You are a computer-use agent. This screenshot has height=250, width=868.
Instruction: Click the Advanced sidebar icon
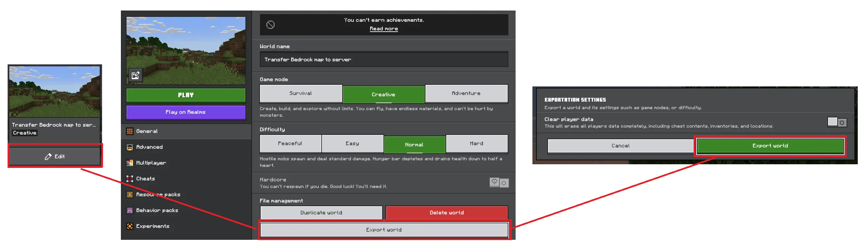point(130,147)
